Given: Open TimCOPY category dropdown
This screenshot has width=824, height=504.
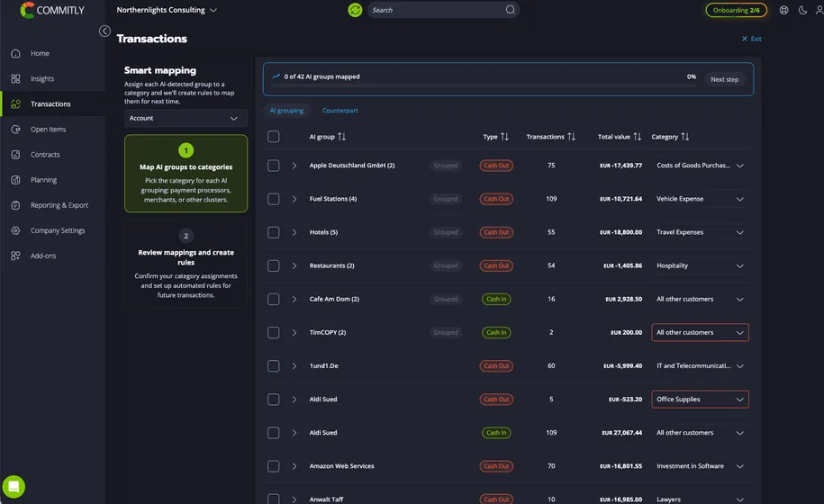Looking at the screenshot, I should click(x=700, y=332).
